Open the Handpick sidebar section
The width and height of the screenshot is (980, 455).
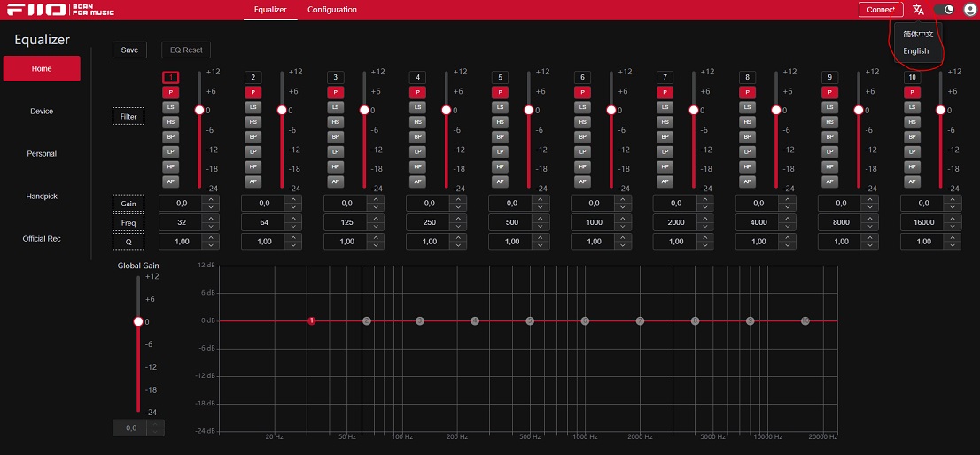pos(42,196)
